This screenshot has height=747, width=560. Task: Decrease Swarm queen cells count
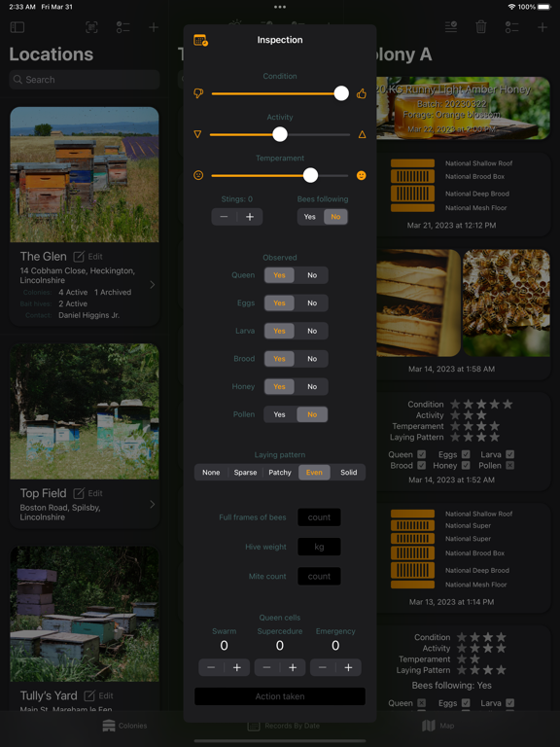(211, 668)
